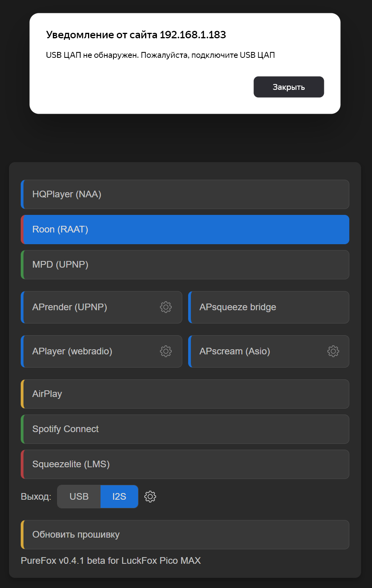The image size is (372, 588).
Task: Click the PureFox v0.4.1 beta version text
Action: click(111, 561)
